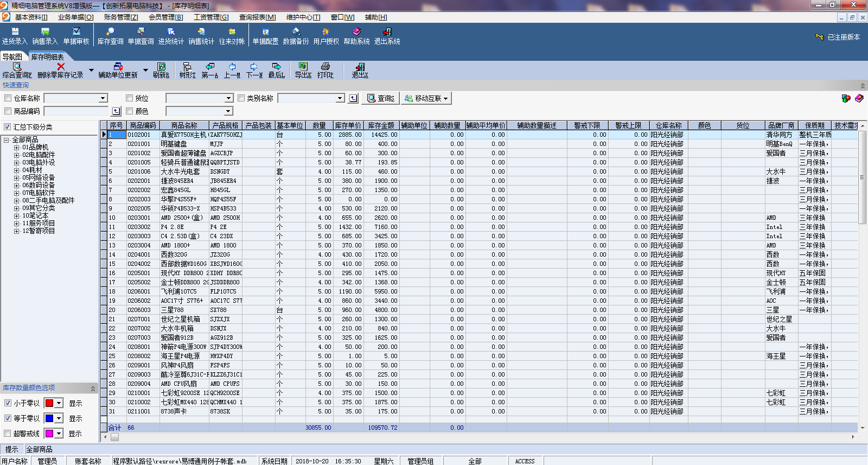Open 进货统计 purchase statistics
The height and width of the screenshot is (465, 868).
click(171, 36)
